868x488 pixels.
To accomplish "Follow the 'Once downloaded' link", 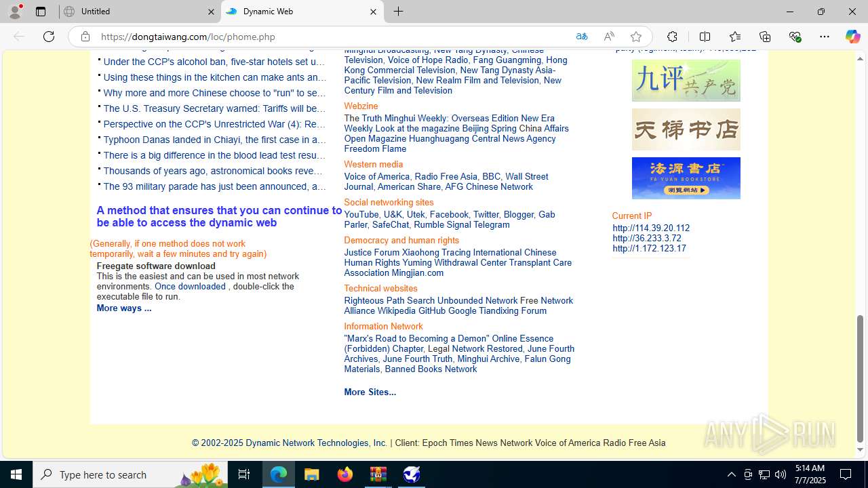I will [x=190, y=287].
